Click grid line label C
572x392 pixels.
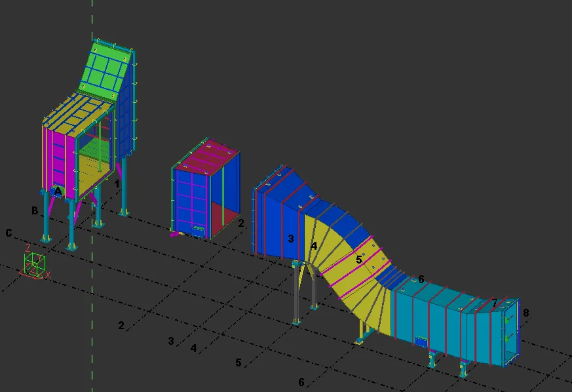pos(9,233)
